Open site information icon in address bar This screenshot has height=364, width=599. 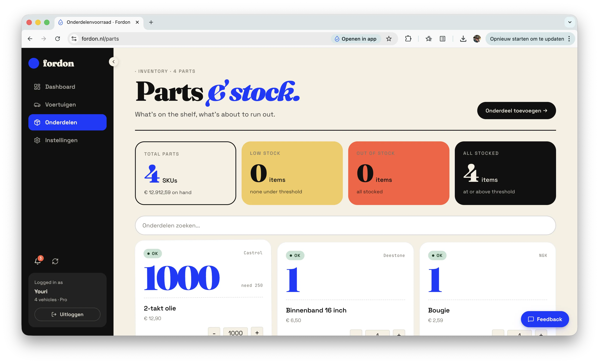pos(74,39)
